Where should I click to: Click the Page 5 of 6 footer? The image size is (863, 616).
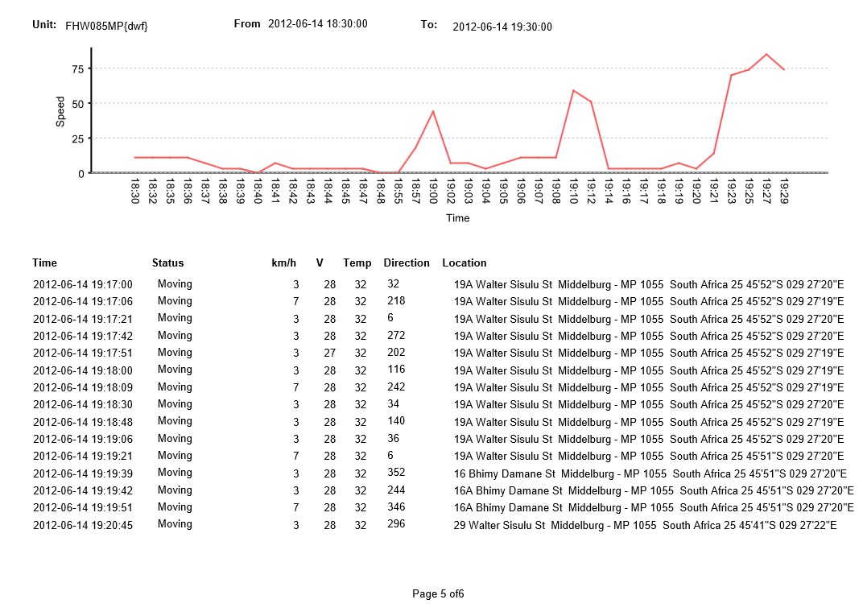pos(438,594)
